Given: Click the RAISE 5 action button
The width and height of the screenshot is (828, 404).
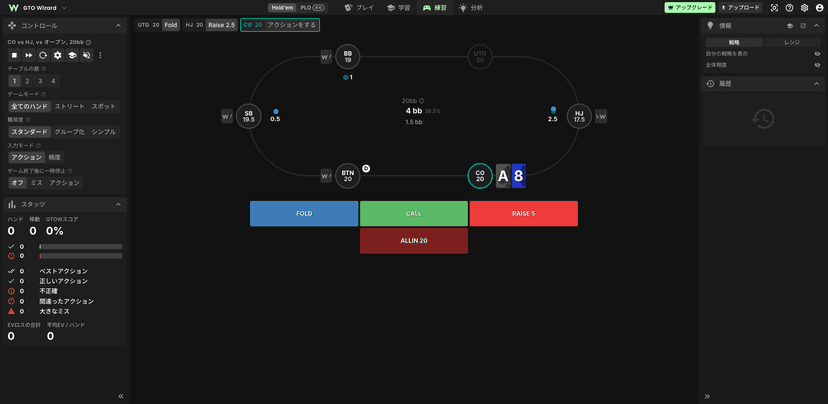Looking at the screenshot, I should point(524,213).
